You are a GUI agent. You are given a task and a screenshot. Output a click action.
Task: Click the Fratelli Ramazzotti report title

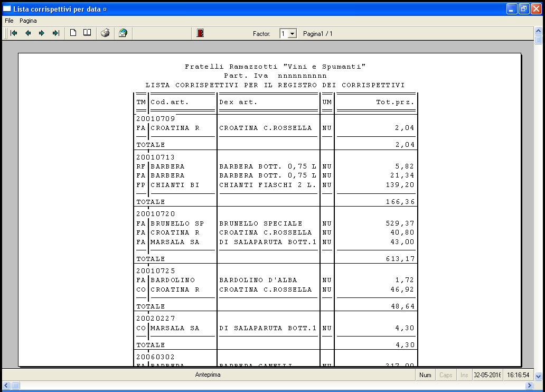(275, 67)
